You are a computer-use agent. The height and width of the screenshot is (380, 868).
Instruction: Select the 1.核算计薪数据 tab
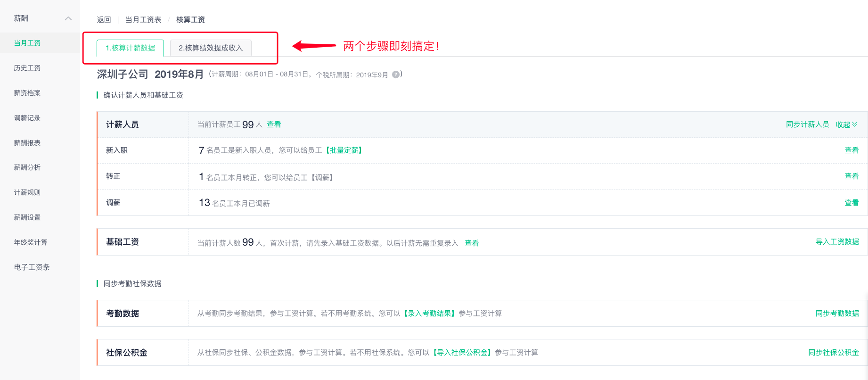(130, 48)
